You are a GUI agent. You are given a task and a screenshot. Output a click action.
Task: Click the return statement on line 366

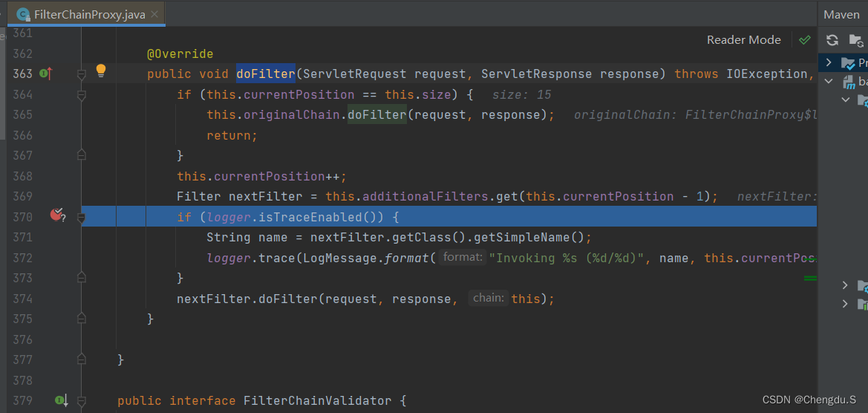232,135
